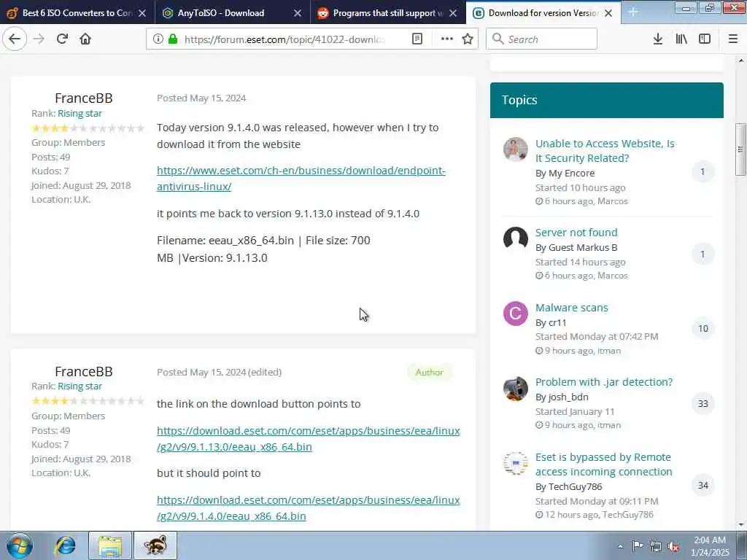Click cr11 username under Malware scans
The image size is (747, 560).
point(557,323)
